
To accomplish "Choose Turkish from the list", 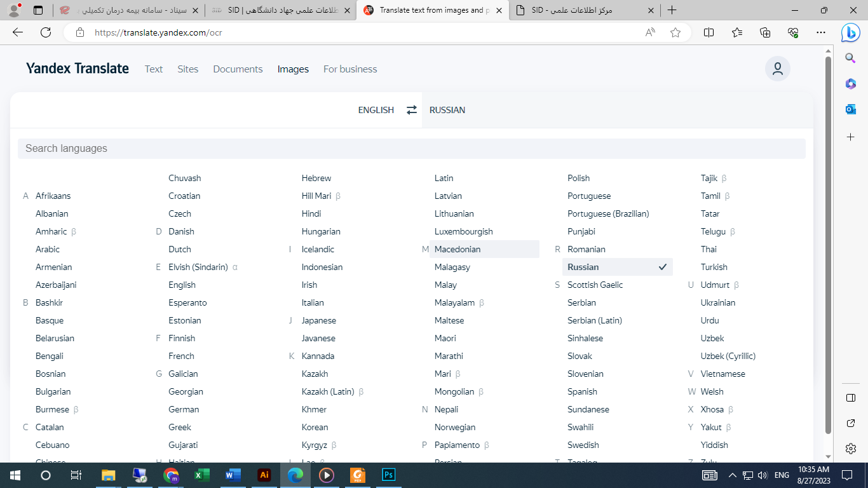I will pos(714,267).
